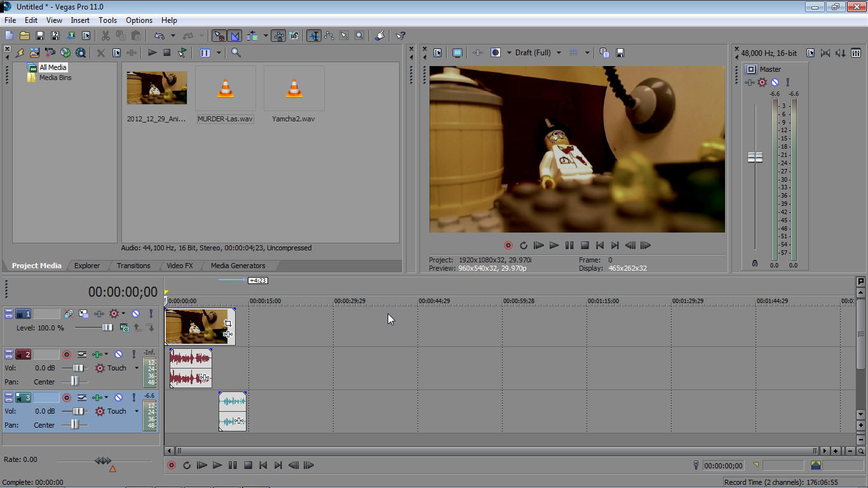Open Touch automation dropdown on track 2
This screenshot has width=868, height=488.
click(x=137, y=368)
